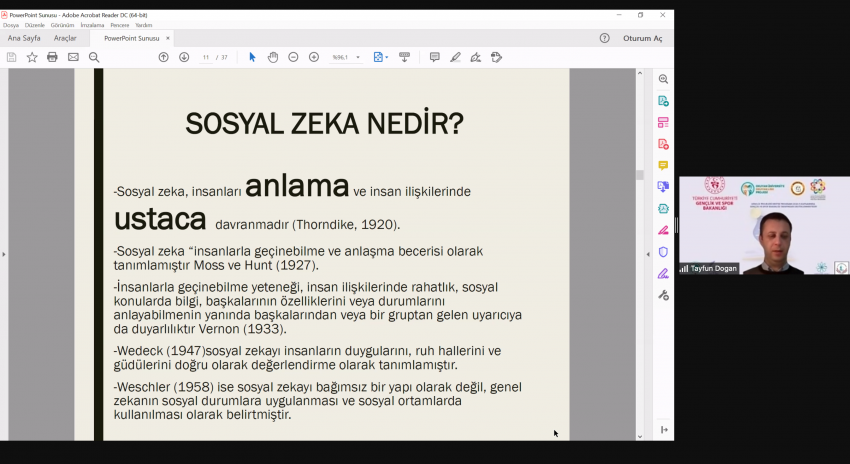
Task: Choose the highlighter pen tool
Action: pyautogui.click(x=455, y=57)
